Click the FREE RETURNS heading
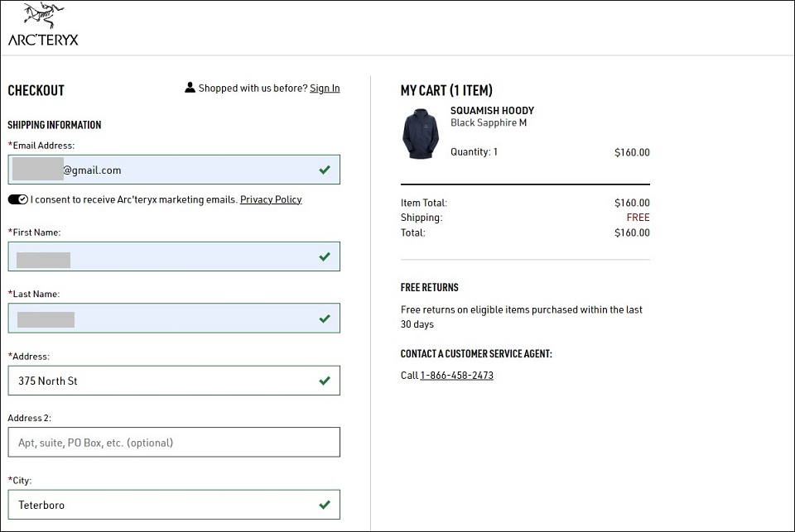This screenshot has height=532, width=795. [430, 287]
